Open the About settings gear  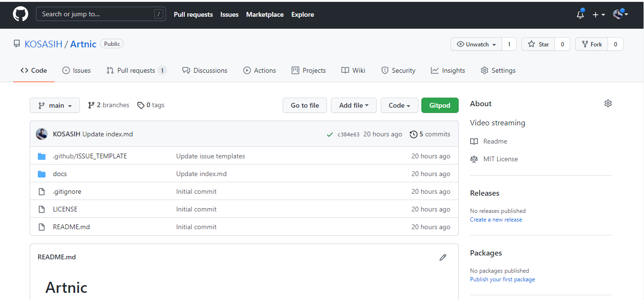click(x=608, y=103)
